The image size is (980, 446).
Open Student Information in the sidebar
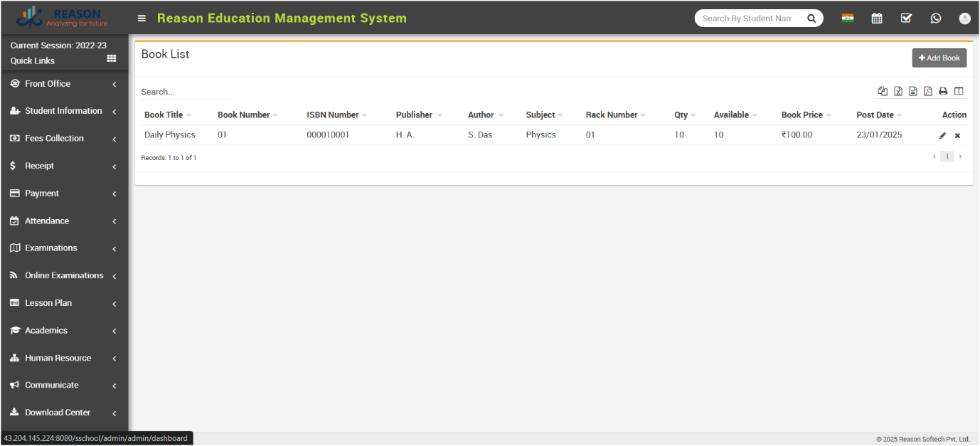[x=63, y=111]
